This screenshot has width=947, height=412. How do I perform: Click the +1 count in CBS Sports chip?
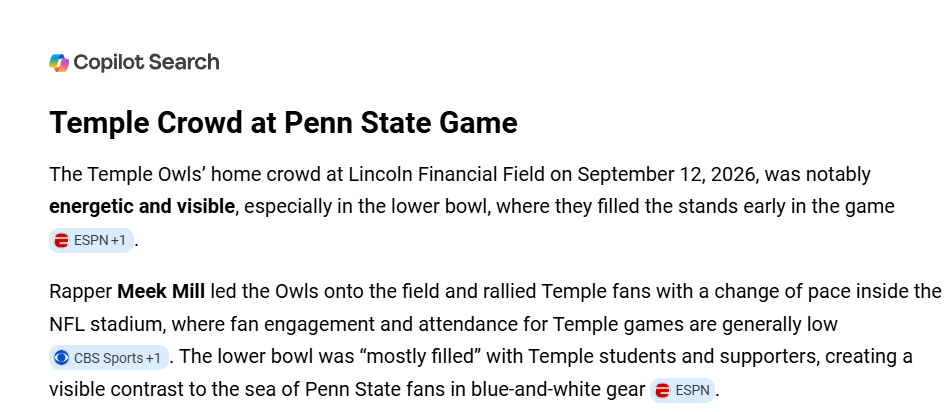point(153,358)
